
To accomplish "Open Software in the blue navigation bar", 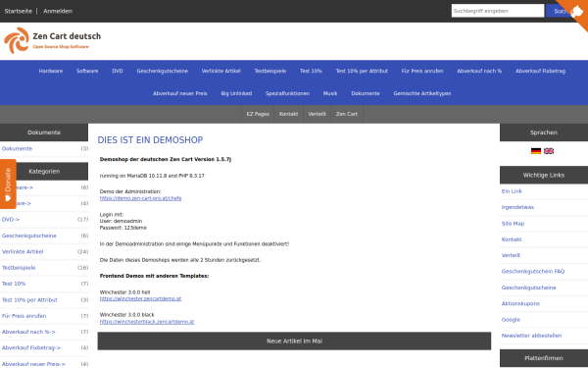I will [87, 71].
